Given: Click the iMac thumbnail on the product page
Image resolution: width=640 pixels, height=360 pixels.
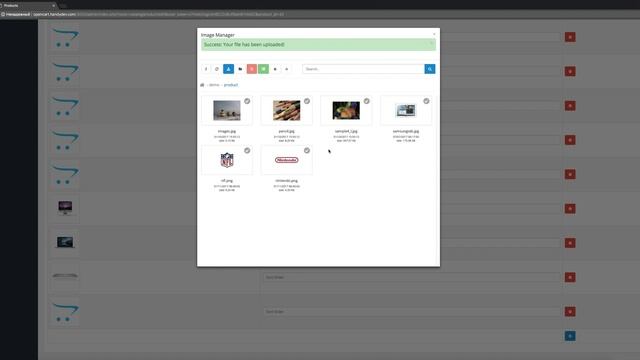Looking at the screenshot, I should 65,208.
